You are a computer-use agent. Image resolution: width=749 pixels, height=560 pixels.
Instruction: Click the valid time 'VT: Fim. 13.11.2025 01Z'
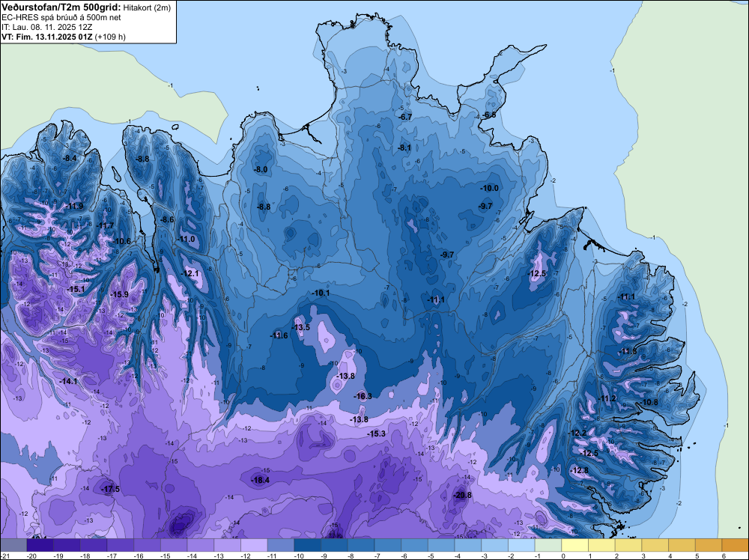coord(47,37)
